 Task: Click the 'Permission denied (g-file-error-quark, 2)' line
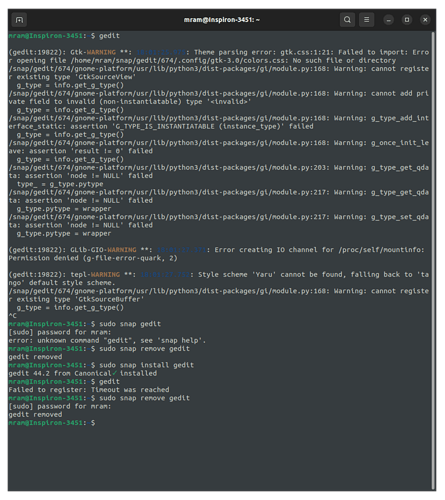pyautogui.click(x=93, y=258)
